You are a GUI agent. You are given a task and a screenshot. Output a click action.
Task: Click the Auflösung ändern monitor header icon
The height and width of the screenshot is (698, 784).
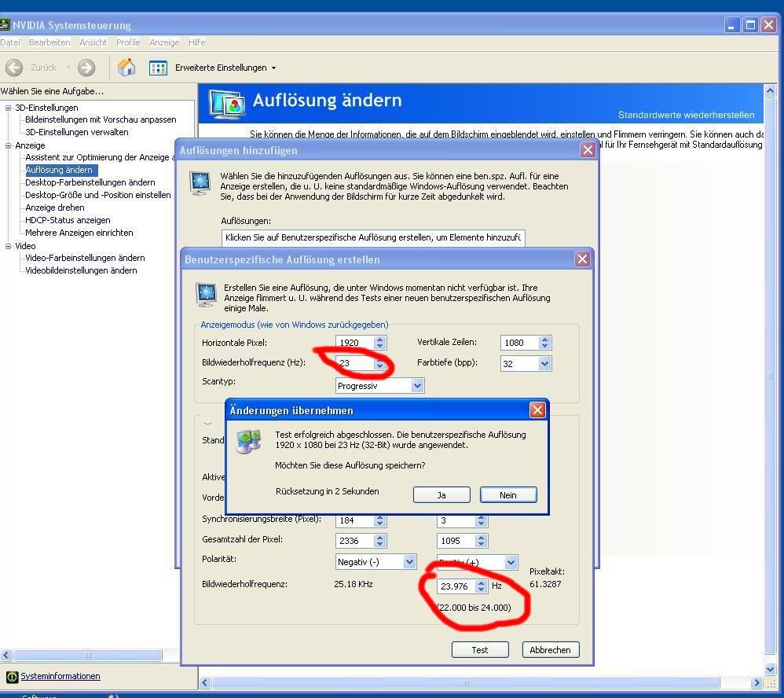[227, 104]
